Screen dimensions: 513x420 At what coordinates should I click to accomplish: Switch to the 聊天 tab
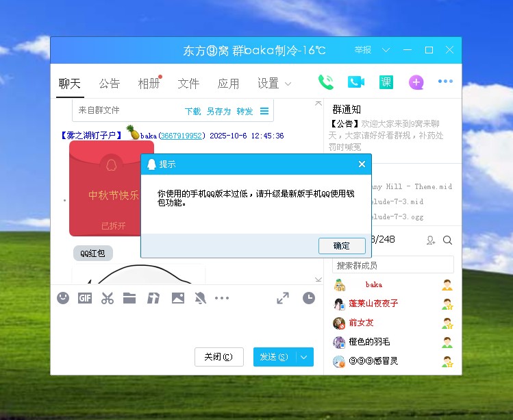point(70,84)
